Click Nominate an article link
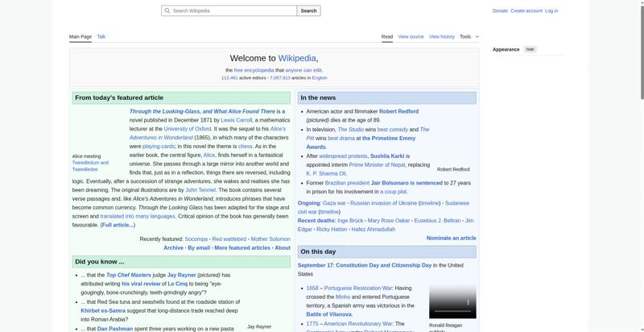This screenshot has width=644, height=332. (x=451, y=238)
